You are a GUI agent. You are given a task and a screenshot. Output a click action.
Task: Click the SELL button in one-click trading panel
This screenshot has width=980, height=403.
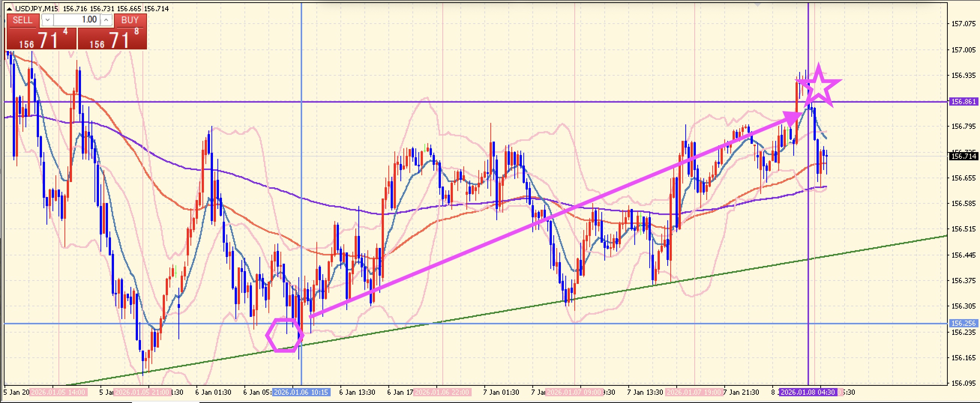pos(23,20)
